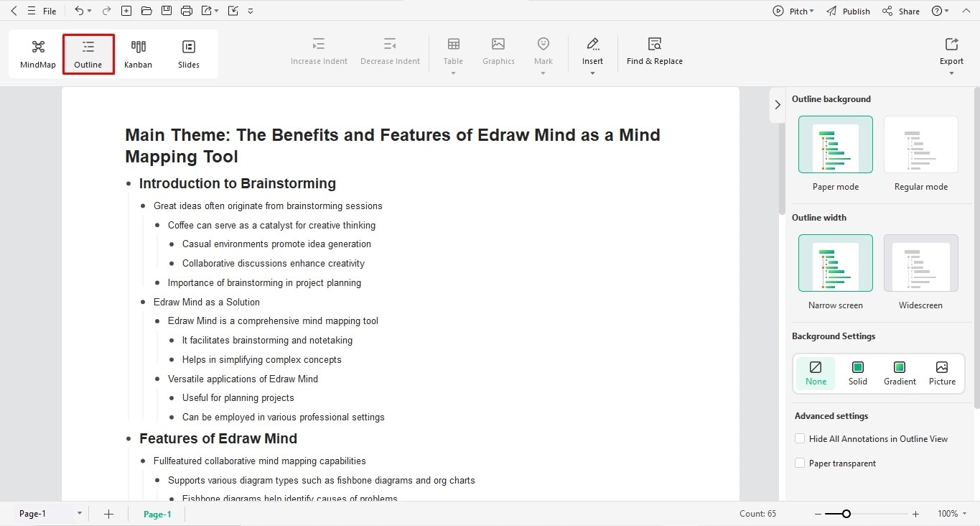Enable Hide All Annotations in Outline View
This screenshot has width=980, height=526.
click(x=800, y=438)
